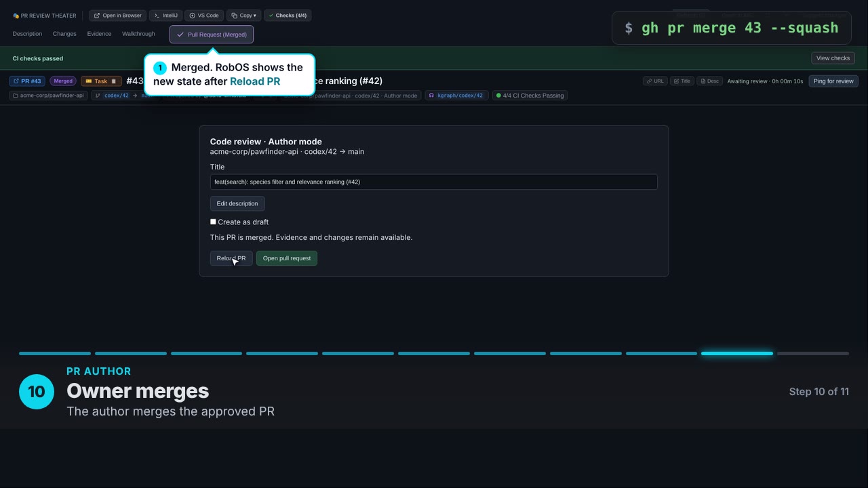Open the project in IntelliJ
This screenshot has height=488, width=868.
click(165, 16)
